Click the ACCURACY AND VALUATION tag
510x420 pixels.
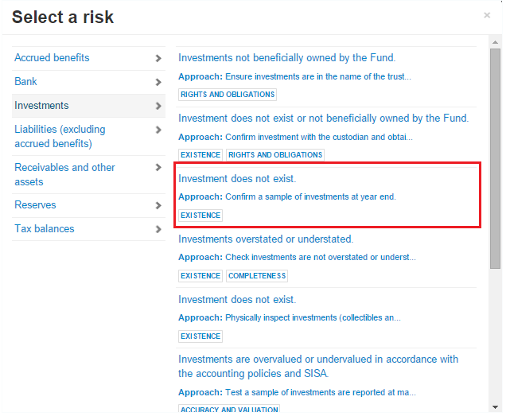pyautogui.click(x=229, y=410)
